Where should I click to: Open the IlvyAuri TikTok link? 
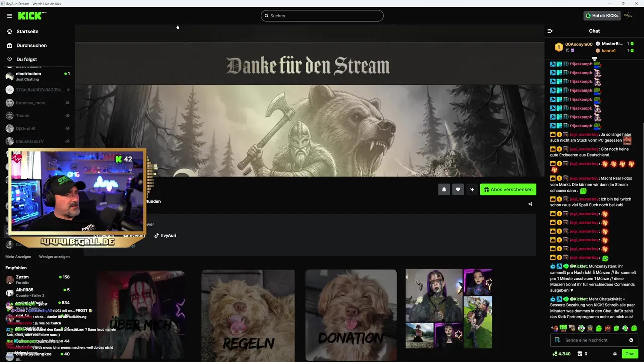click(165, 235)
